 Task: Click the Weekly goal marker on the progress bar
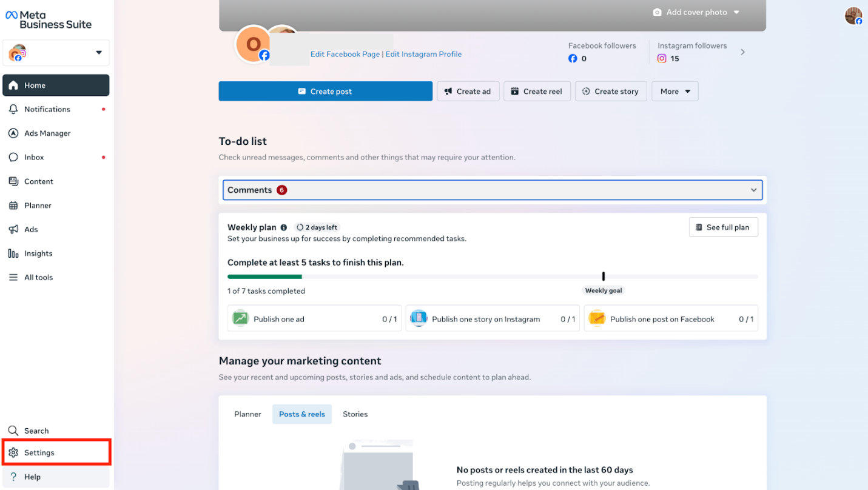pyautogui.click(x=603, y=276)
